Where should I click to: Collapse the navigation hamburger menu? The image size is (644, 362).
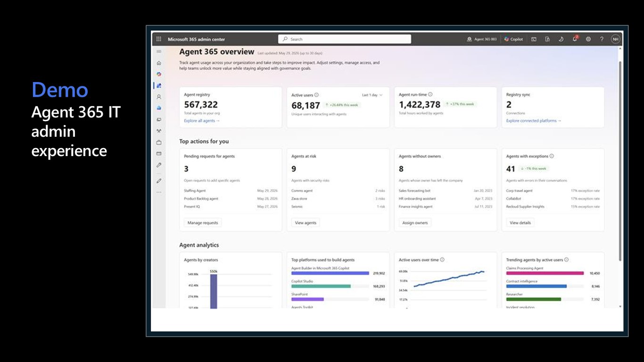[x=159, y=51]
